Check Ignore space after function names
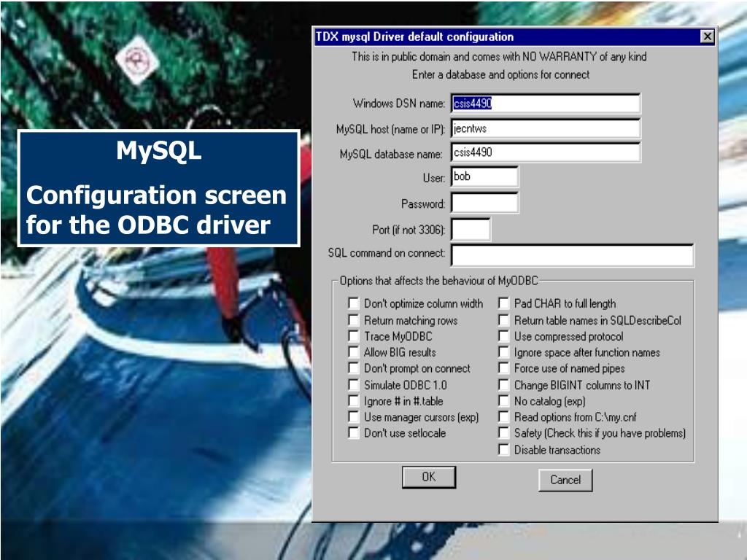 click(x=503, y=352)
